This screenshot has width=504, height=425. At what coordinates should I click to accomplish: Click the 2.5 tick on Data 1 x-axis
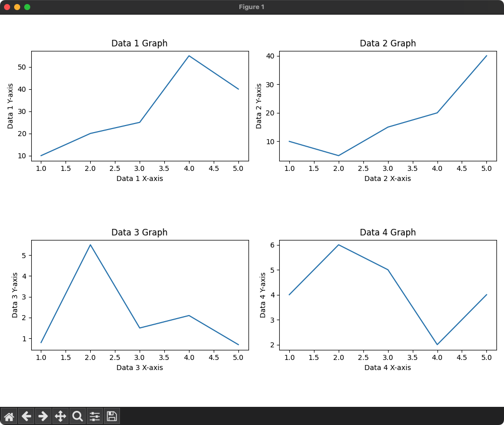115,168
